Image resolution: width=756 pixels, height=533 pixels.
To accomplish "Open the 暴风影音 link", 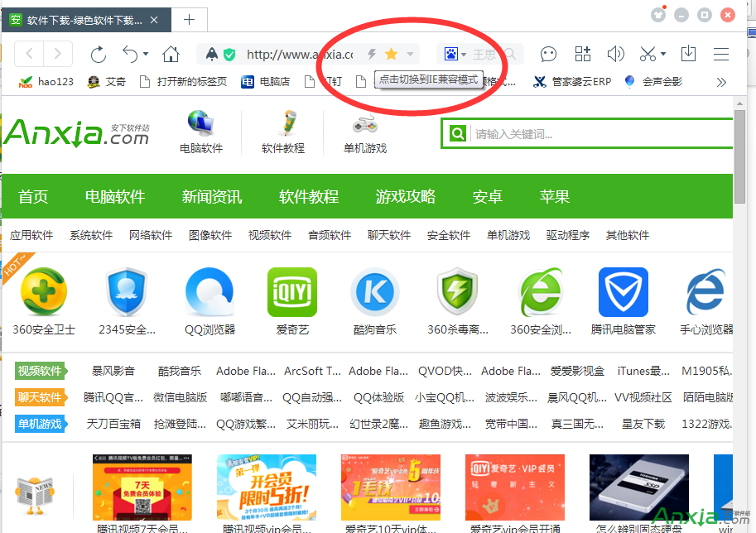I will 113,371.
